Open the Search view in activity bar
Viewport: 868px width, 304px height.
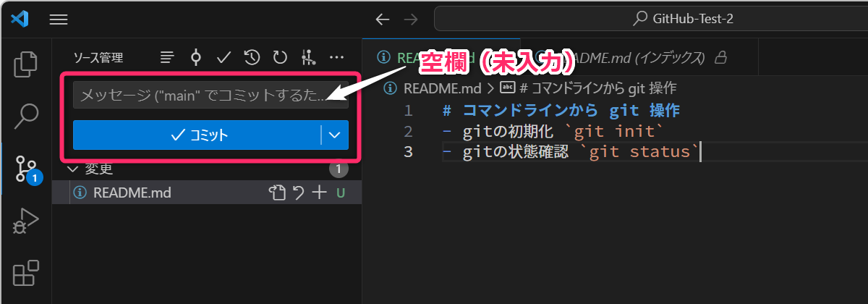[x=26, y=114]
